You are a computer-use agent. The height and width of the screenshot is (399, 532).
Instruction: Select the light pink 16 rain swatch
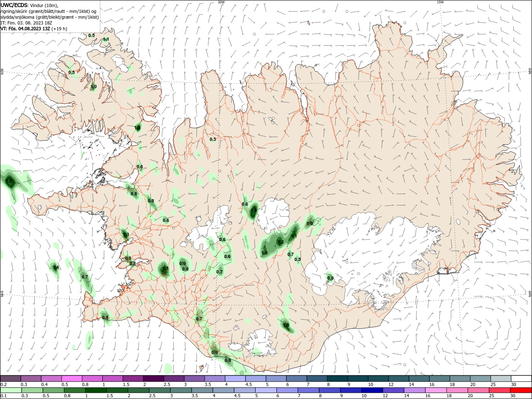[x=436, y=390]
